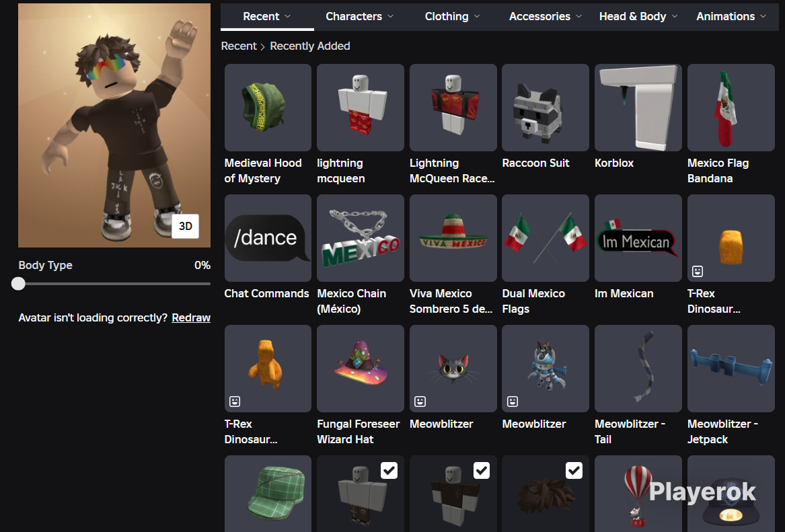Equip the Fungal Foreseer Wizard Hat
The width and height of the screenshot is (785, 532).
[361, 369]
